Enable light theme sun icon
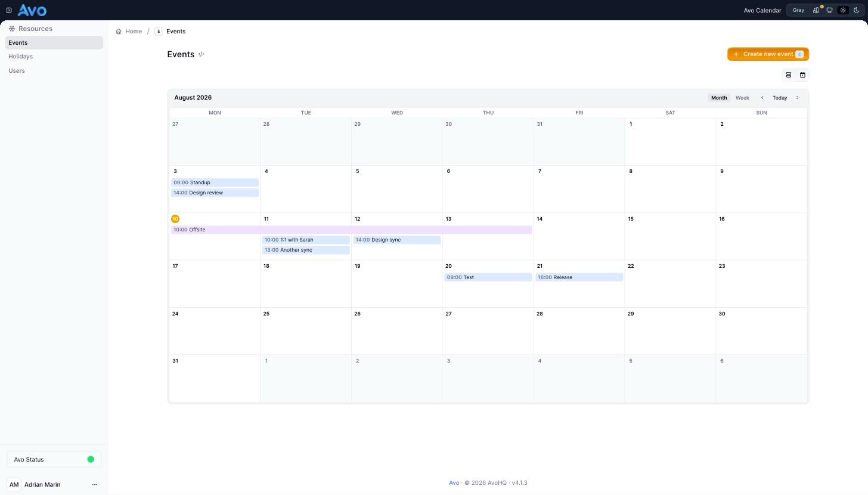Screen dimensions: 868x495 843,10
